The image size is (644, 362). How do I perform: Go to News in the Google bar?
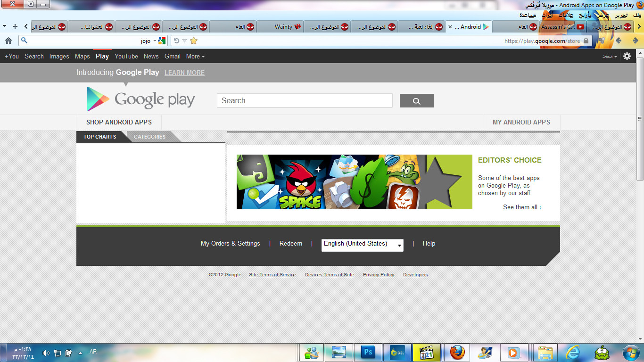151,56
